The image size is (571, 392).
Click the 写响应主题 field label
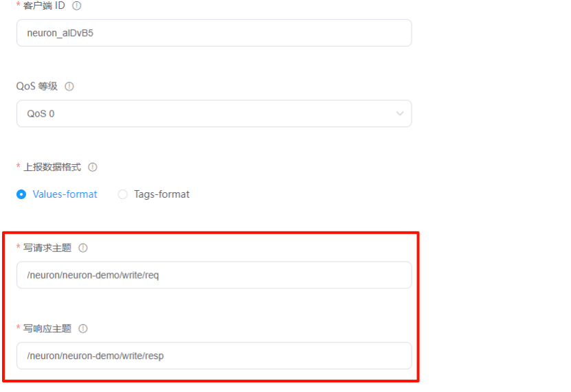coord(47,329)
